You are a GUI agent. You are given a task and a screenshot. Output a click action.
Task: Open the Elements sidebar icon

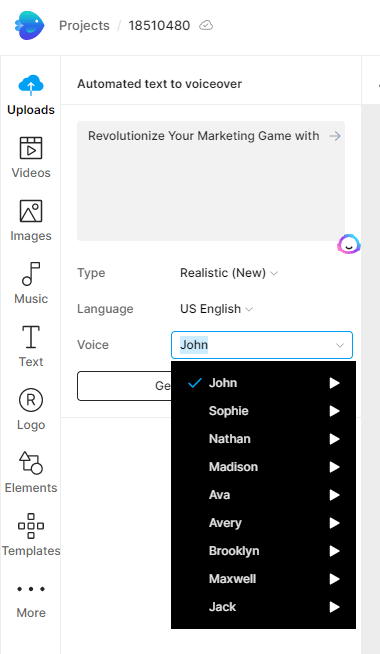[x=31, y=463]
